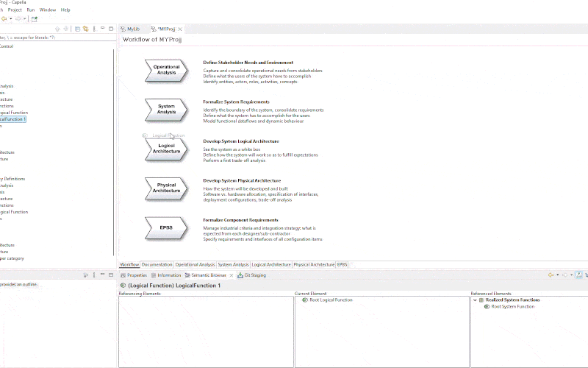Click the yellow back navigation arrow in Semantic Browser
This screenshot has width=588, height=368.
551,275
